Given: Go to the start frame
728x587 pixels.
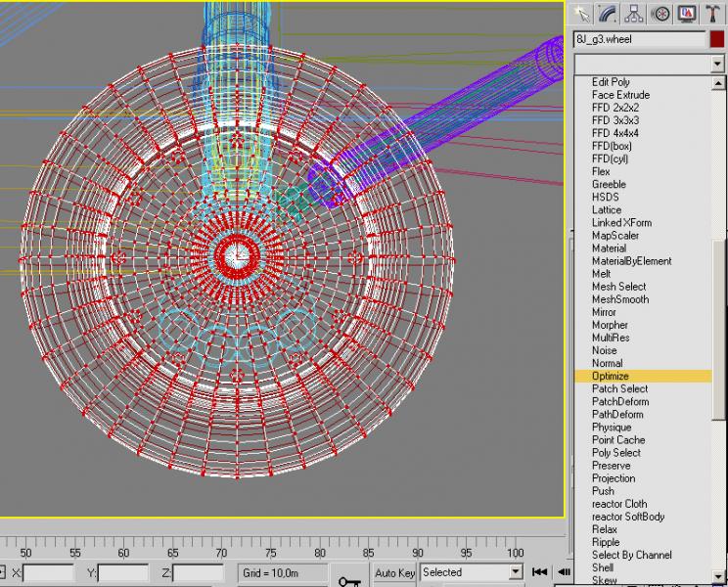Looking at the screenshot, I should pos(539,572).
